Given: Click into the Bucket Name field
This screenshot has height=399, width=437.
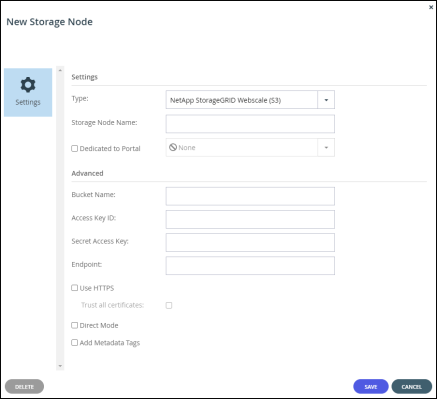Looking at the screenshot, I should (x=250, y=196).
